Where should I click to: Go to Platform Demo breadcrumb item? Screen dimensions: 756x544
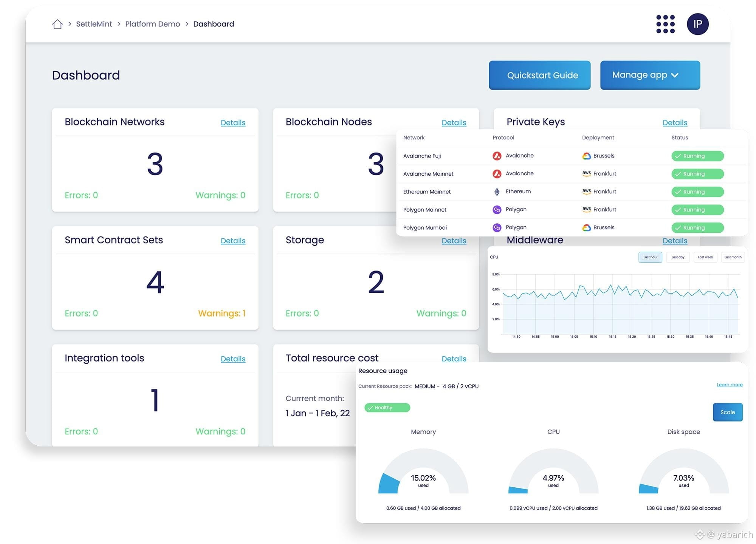pyautogui.click(x=152, y=24)
